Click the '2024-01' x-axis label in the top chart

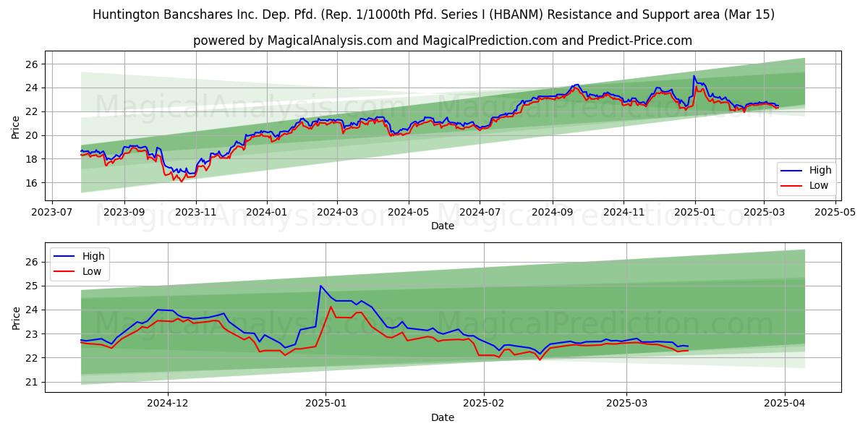(267, 213)
